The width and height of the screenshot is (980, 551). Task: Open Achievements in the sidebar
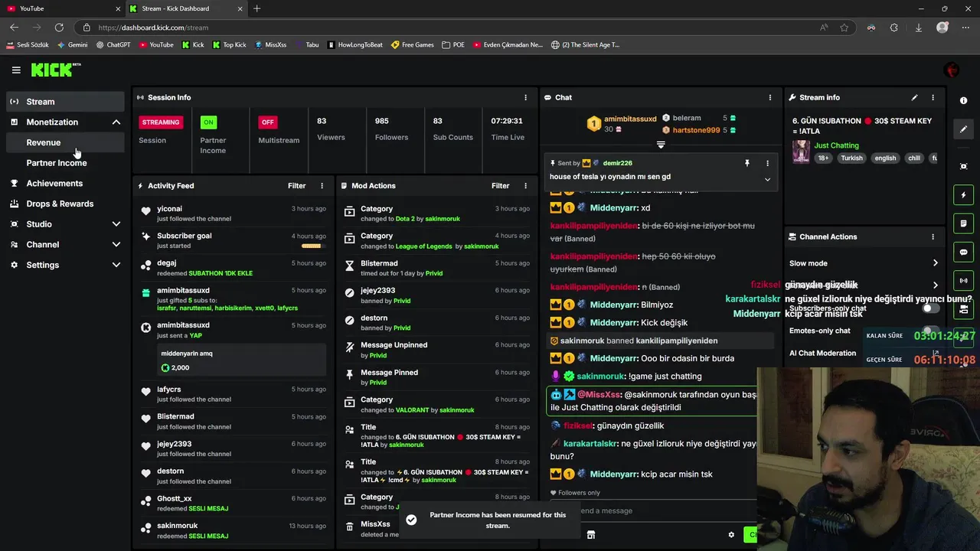click(x=65, y=184)
